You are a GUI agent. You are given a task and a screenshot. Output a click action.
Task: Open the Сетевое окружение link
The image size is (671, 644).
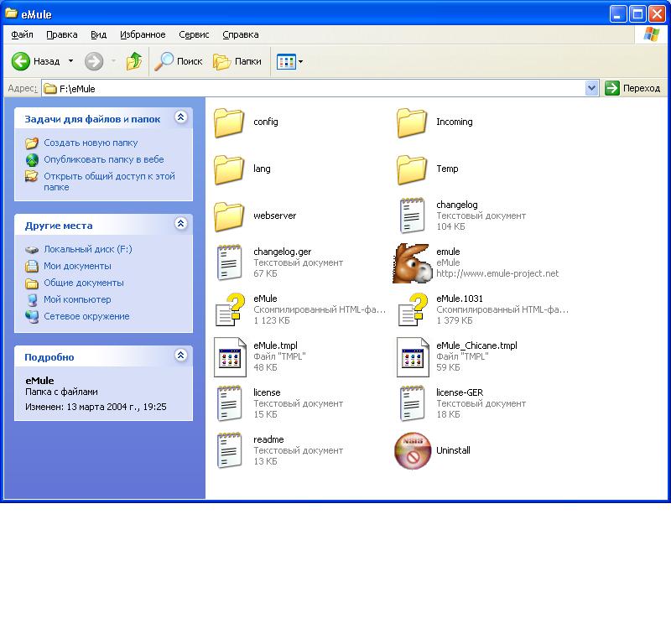(86, 317)
